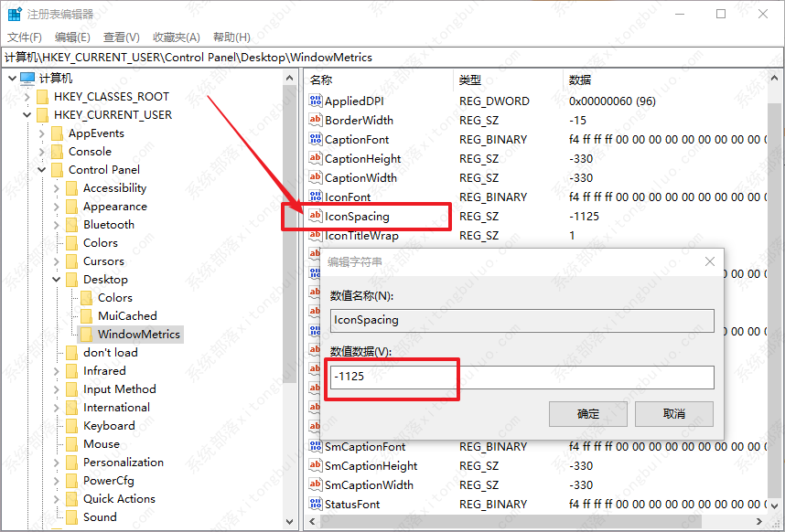Click the tree pane vertical scrollbar
The width and height of the screenshot is (785, 532).
coord(290,274)
